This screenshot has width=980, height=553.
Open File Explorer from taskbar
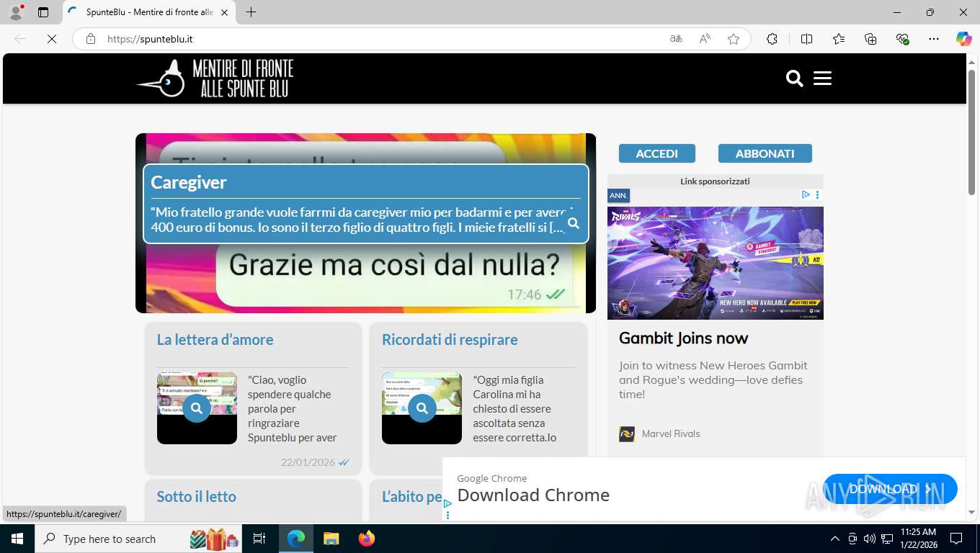click(331, 539)
